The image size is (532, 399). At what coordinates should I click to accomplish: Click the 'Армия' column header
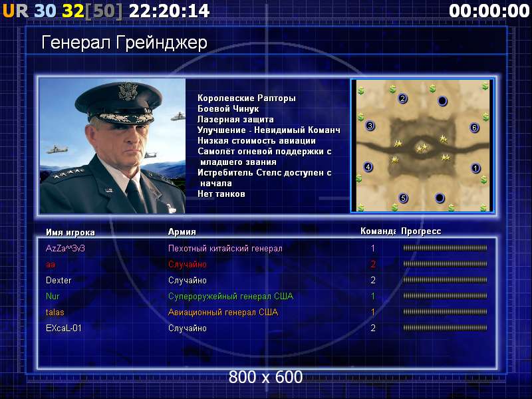(182, 231)
